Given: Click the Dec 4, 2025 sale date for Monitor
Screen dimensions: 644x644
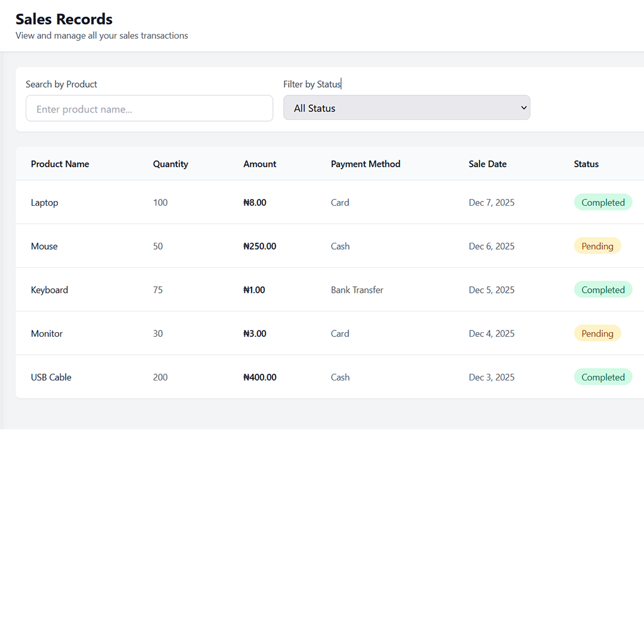Looking at the screenshot, I should [x=491, y=333].
